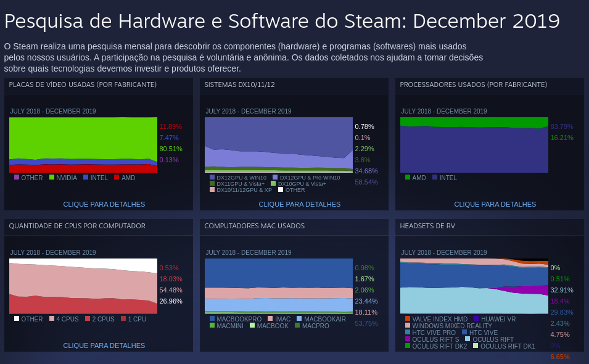This screenshot has height=364, width=589.
Task: Click the 'PROCESSADORES USADOS (POR FABRICANTE)' heading
Action: [473, 85]
